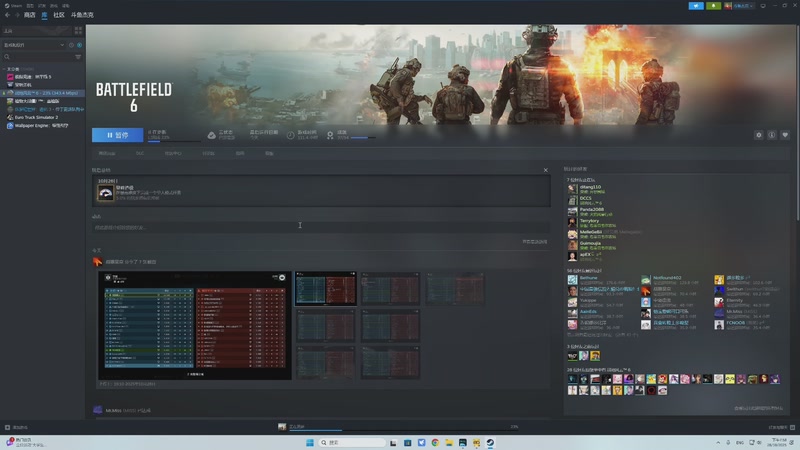
Task: Open the Steam icon on Windows taskbar
Action: coord(490,442)
